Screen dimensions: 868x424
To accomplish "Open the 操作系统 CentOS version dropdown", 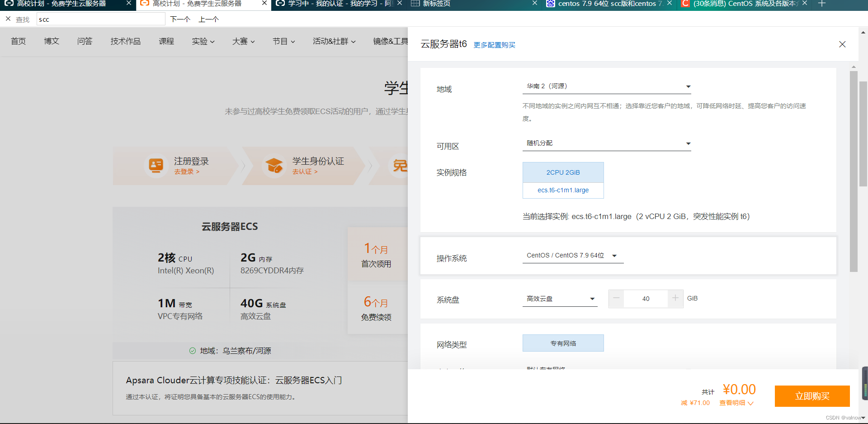I will pos(572,256).
